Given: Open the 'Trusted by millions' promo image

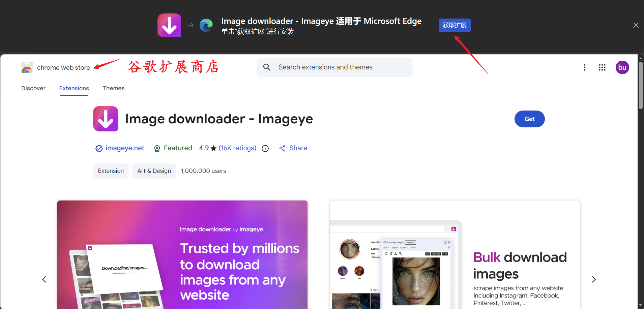Looking at the screenshot, I should [182, 255].
